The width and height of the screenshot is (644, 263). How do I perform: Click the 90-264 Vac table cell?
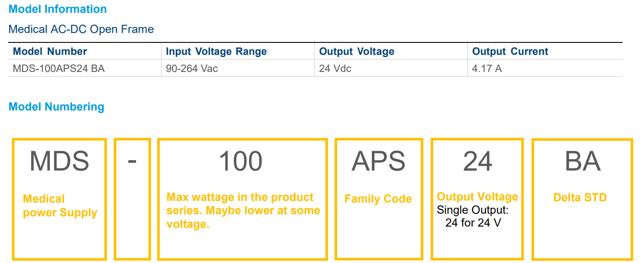click(x=192, y=69)
